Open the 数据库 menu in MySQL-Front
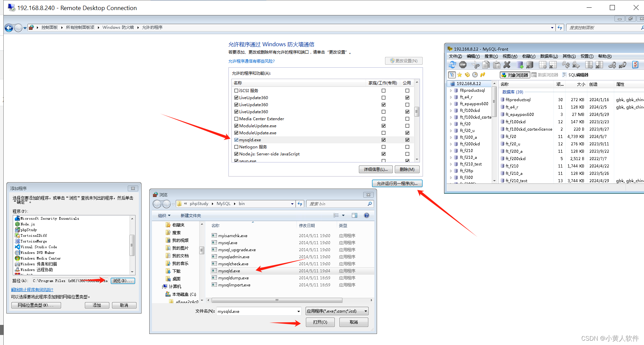Screen dimensions: 644x345 (549, 56)
